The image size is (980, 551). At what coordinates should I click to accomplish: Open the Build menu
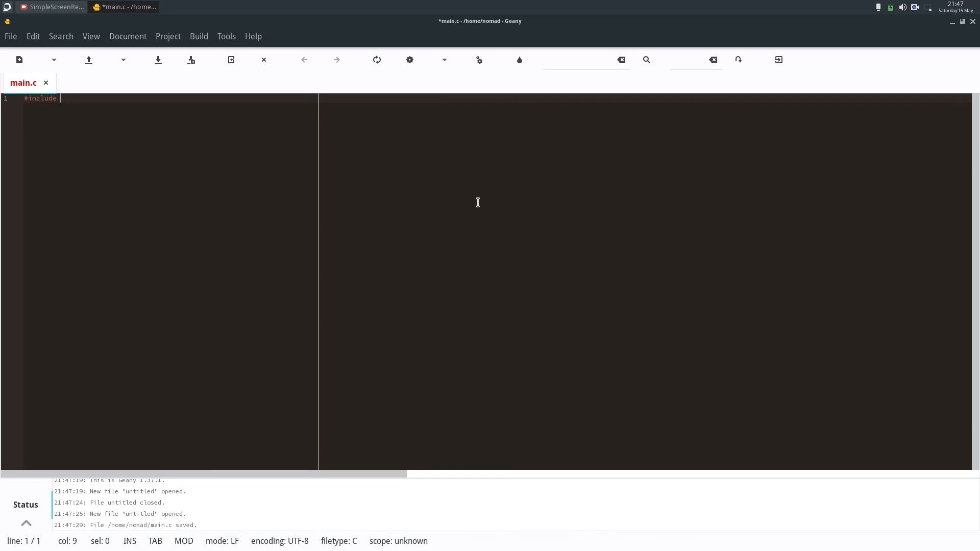[199, 36]
